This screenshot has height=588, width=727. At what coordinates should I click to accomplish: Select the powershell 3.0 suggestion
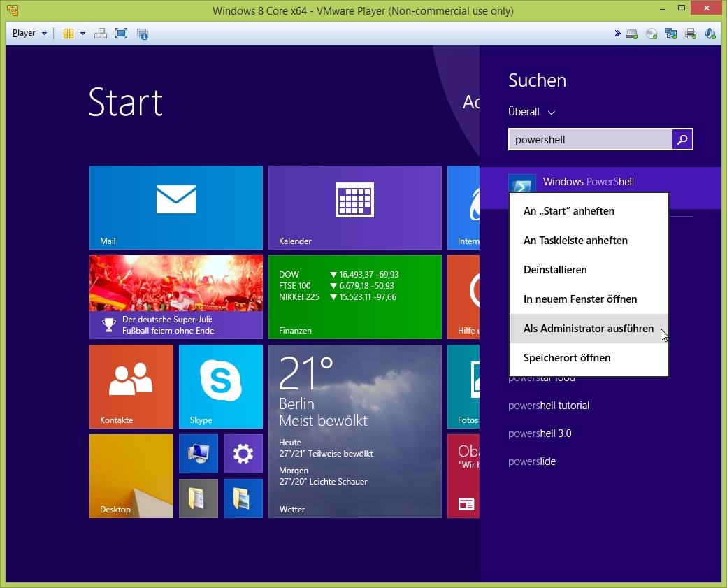click(x=540, y=433)
